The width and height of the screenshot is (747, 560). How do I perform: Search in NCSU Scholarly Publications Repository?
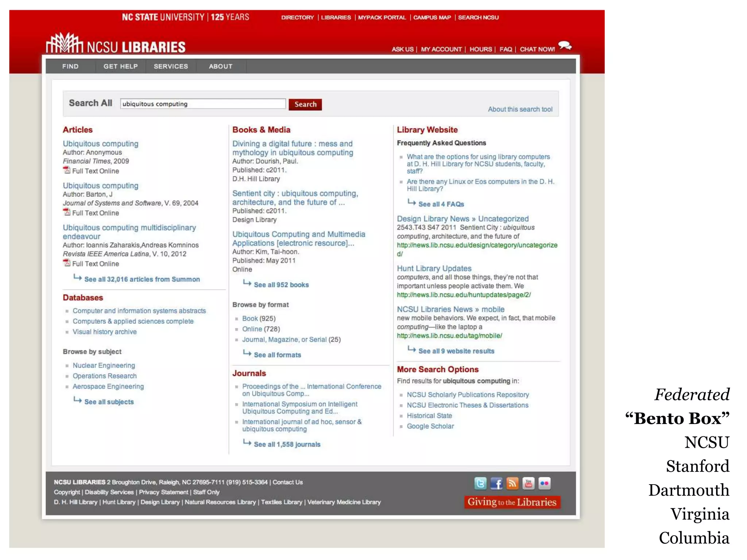[468, 395]
